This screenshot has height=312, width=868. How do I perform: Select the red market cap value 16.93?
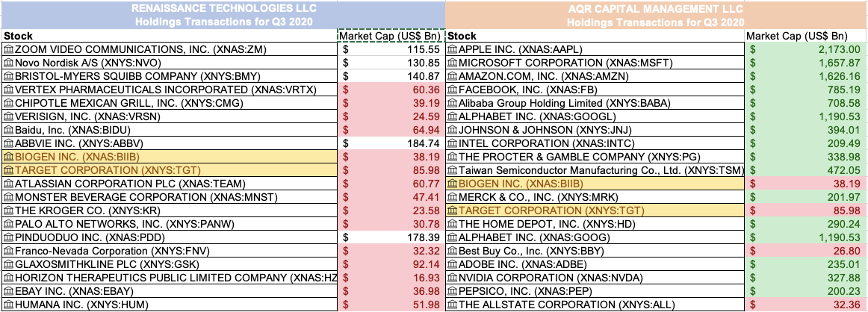391,278
